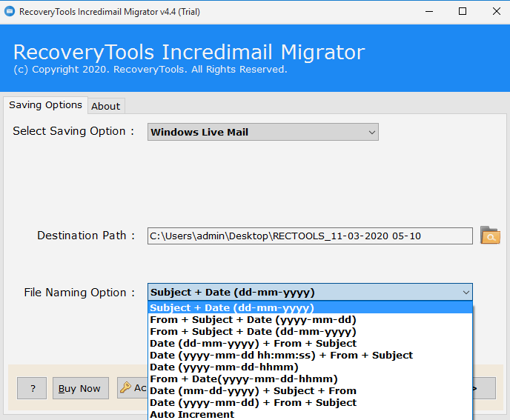Select Date (dd-mm-yyyy) + From + Subject
The height and width of the screenshot is (420, 510).
coord(253,343)
